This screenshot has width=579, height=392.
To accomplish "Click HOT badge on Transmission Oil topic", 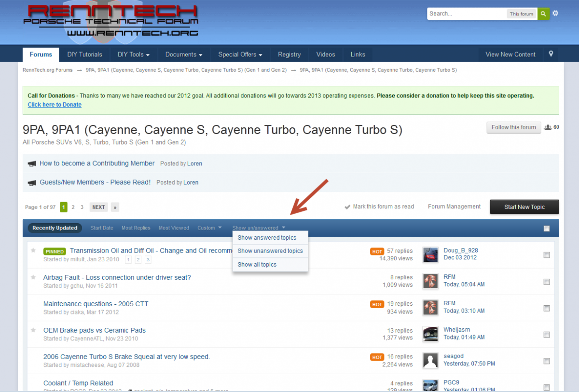I will [377, 252].
